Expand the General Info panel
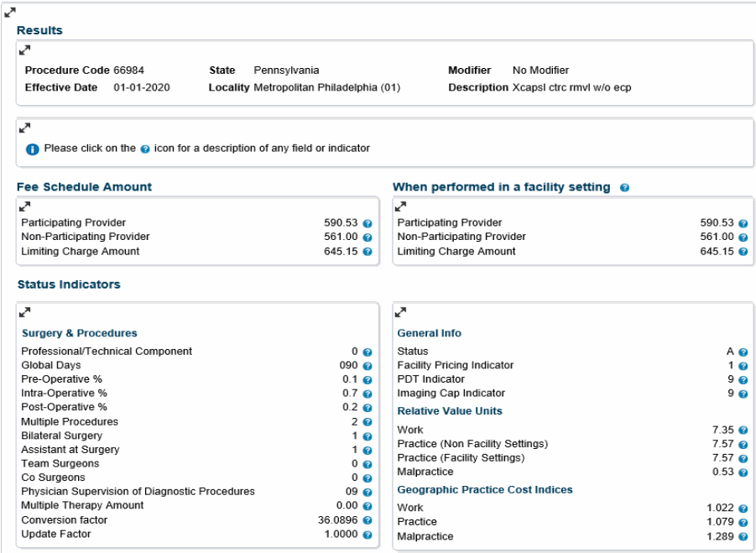The height and width of the screenshot is (553, 756). click(400, 312)
